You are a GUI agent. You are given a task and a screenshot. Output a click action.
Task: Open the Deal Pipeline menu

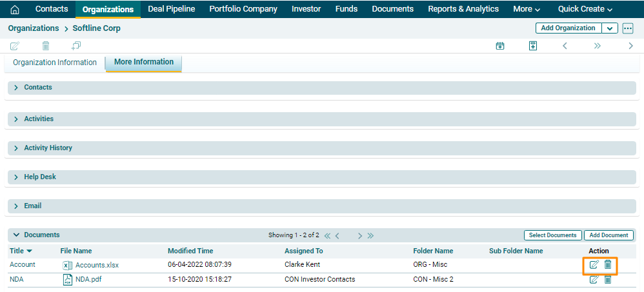point(171,9)
